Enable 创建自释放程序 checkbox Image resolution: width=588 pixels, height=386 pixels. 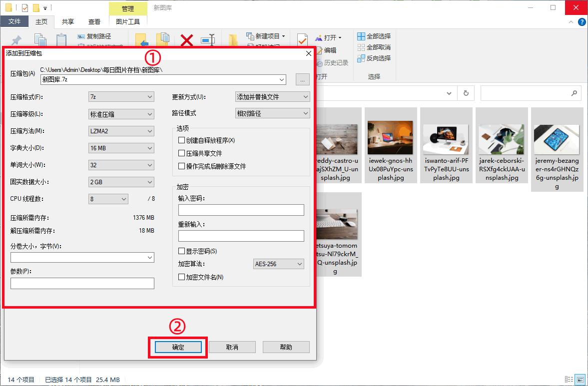click(182, 140)
